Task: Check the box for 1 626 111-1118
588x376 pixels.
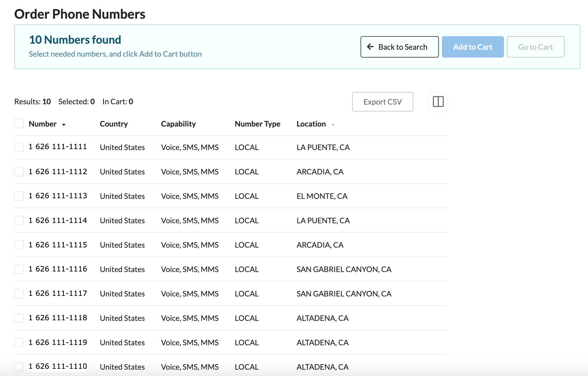Action: [19, 318]
